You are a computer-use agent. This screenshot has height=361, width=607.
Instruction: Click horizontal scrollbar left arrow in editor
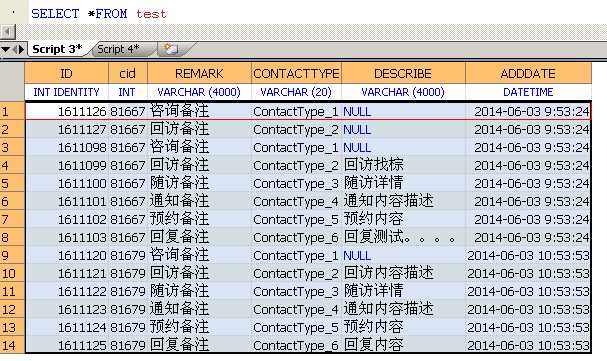[x=8, y=32]
